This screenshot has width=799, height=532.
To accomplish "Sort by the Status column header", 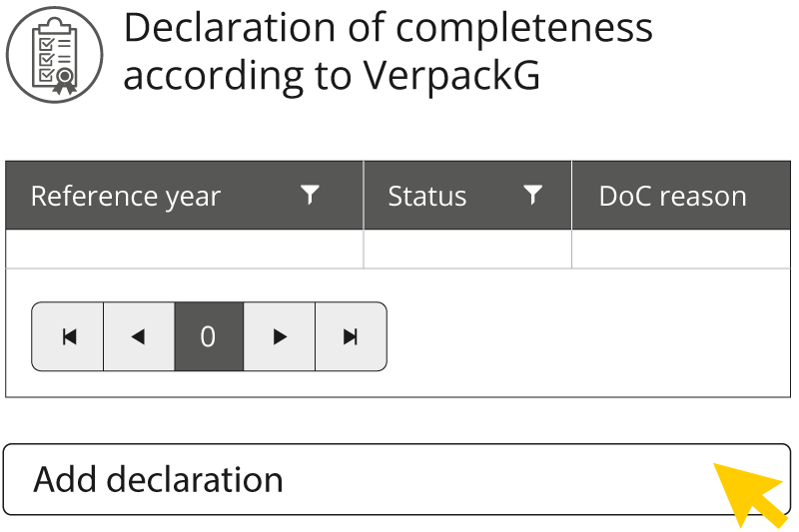I will point(427,196).
